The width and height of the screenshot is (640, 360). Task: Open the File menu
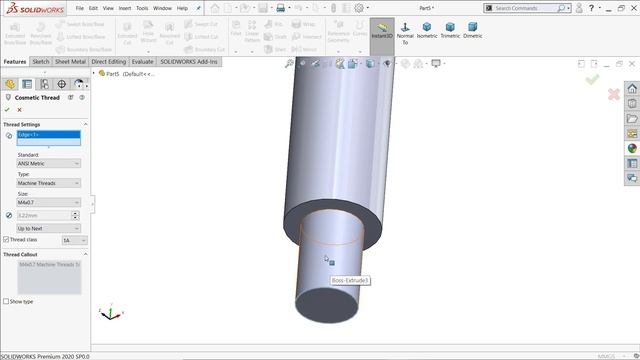pyautogui.click(x=80, y=8)
